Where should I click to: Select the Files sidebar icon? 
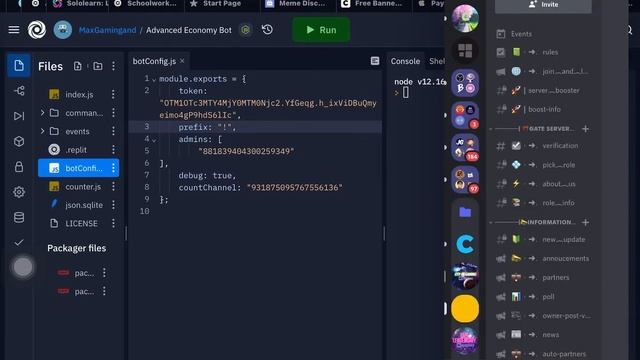[19, 65]
